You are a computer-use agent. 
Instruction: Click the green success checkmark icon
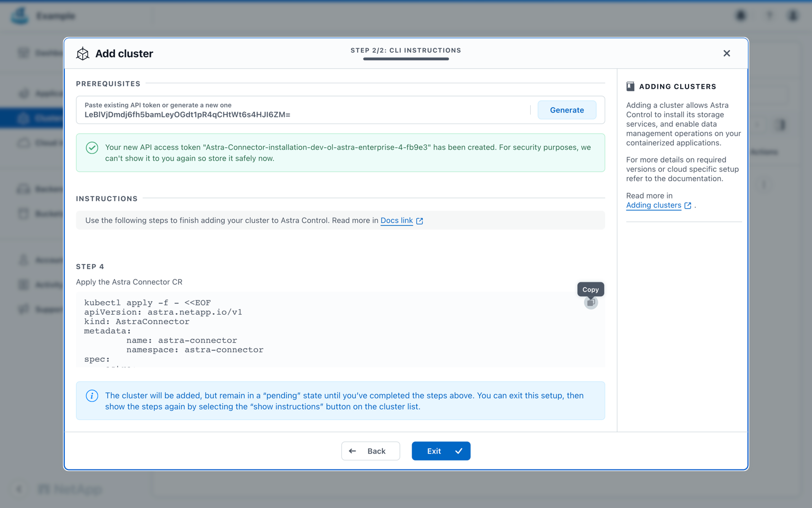(x=92, y=148)
